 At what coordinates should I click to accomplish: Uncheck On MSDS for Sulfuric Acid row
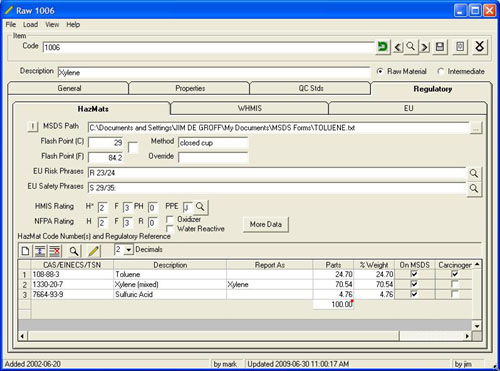click(414, 294)
